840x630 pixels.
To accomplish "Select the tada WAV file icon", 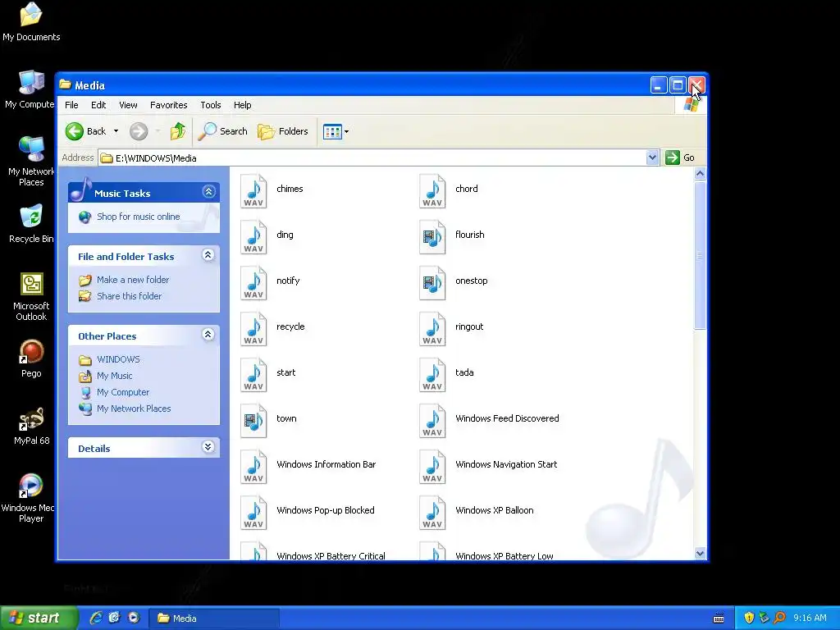I will tap(432, 375).
